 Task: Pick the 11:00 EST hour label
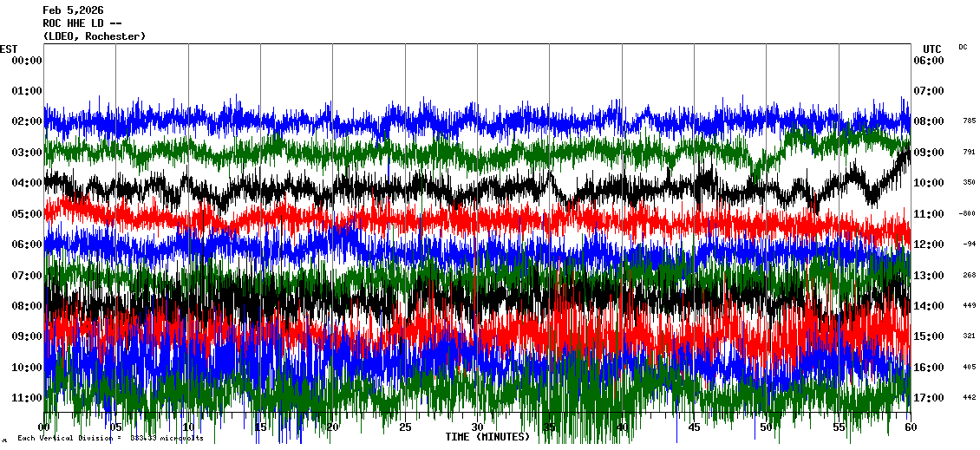click(27, 398)
